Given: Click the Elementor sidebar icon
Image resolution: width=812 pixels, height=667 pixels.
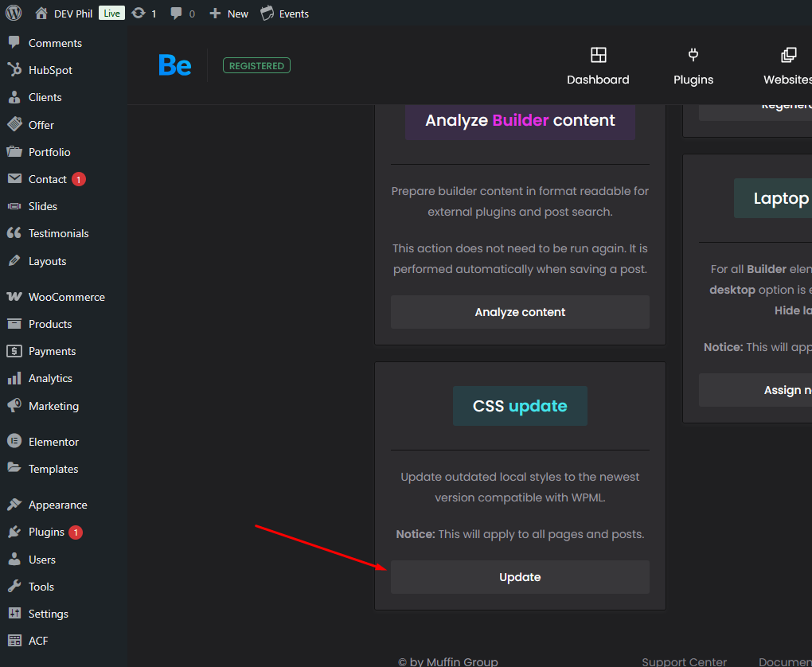Looking at the screenshot, I should click(x=14, y=442).
